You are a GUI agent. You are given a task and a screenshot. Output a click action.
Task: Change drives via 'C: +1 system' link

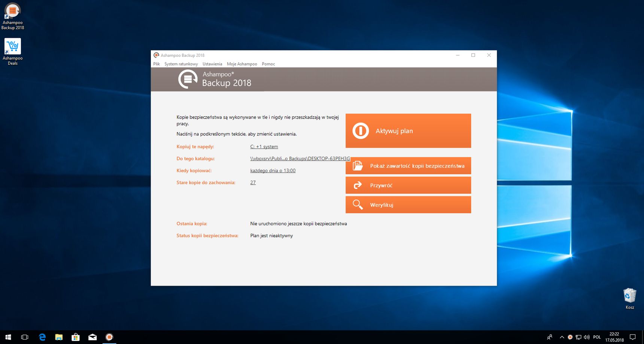tap(264, 147)
